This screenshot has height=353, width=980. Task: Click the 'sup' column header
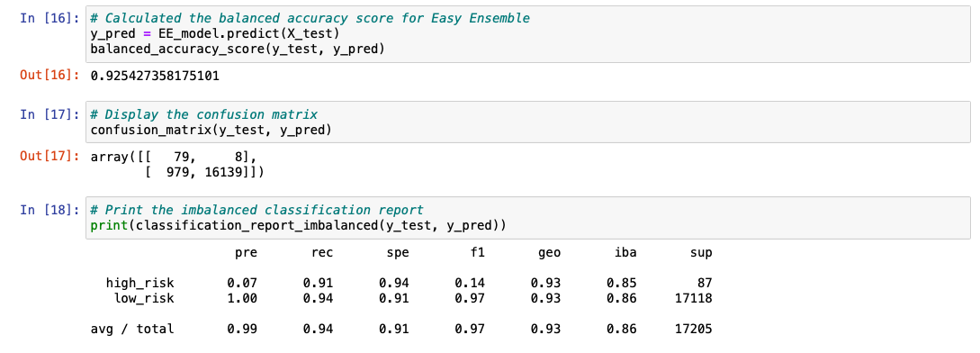tap(701, 253)
